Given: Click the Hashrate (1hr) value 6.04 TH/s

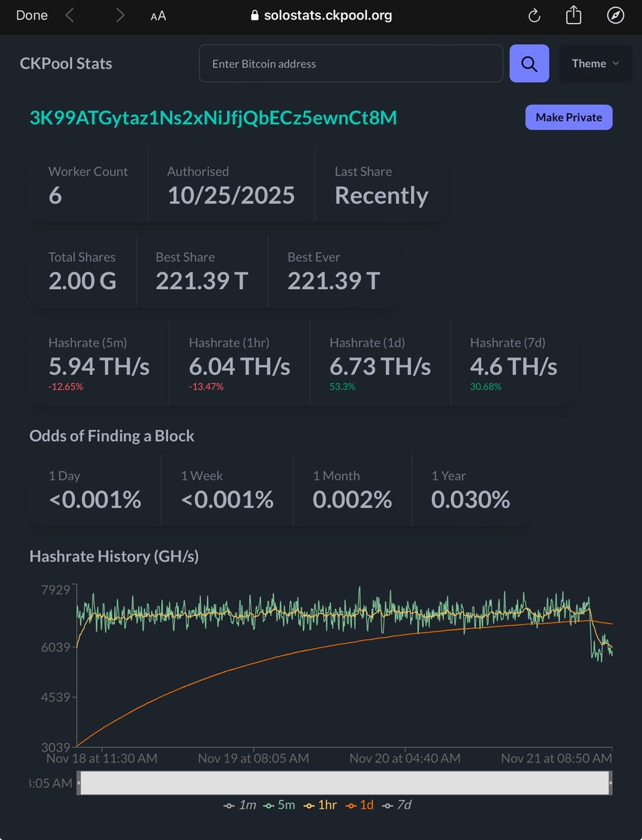Looking at the screenshot, I should point(239,367).
